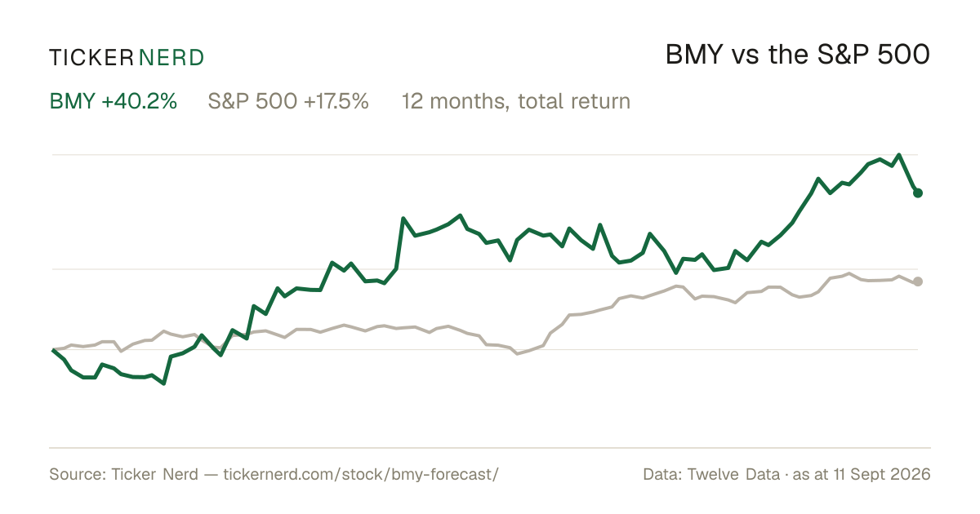Select the BMY +40.2% legend label
The height and width of the screenshot is (514, 980).
tap(114, 101)
